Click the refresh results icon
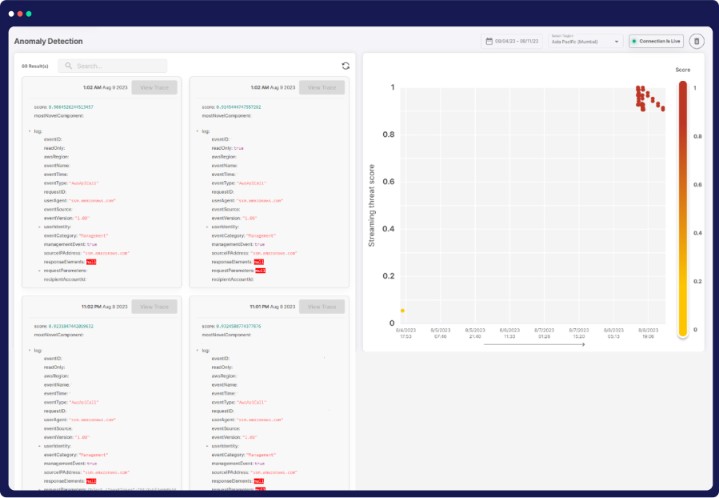This screenshot has width=719, height=498. click(345, 66)
